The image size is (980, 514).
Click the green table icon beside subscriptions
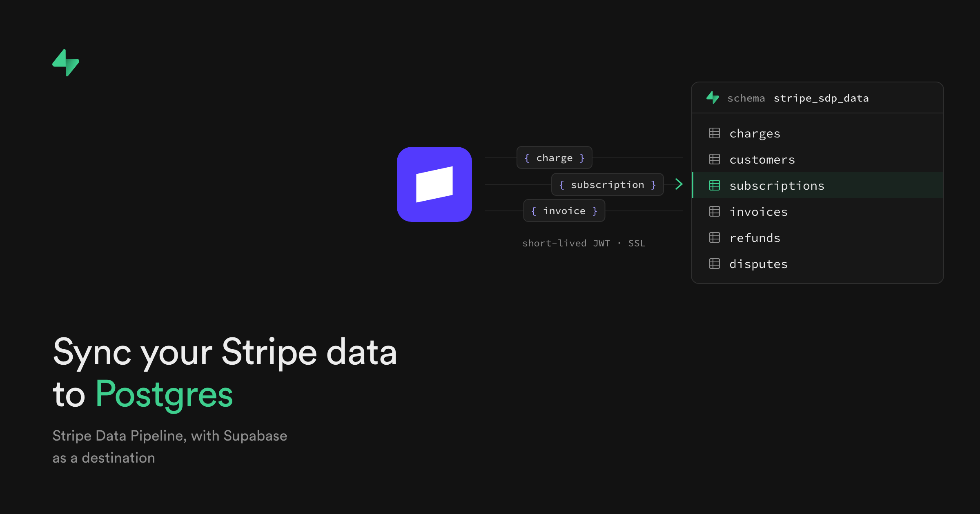(x=715, y=185)
